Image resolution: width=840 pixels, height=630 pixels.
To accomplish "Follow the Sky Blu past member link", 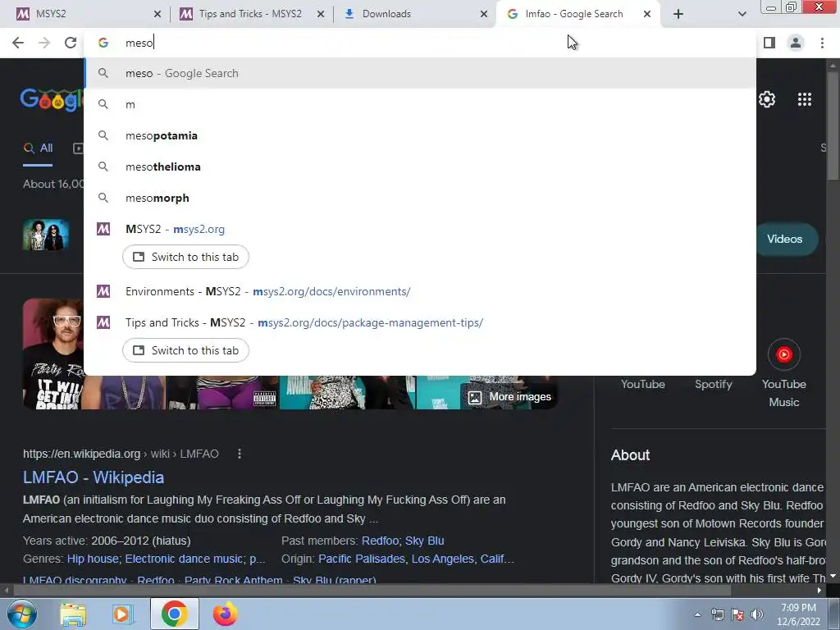I will click(424, 541).
